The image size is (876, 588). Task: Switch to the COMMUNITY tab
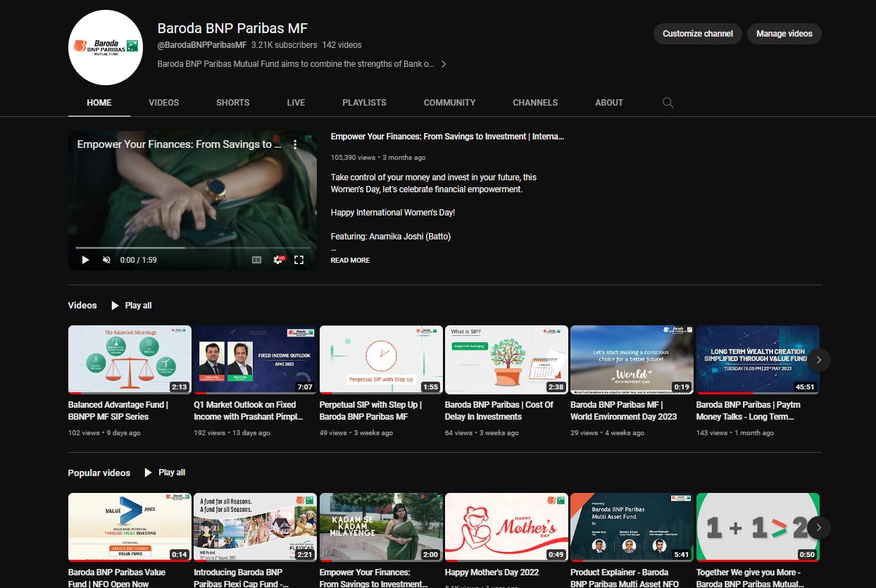(449, 103)
